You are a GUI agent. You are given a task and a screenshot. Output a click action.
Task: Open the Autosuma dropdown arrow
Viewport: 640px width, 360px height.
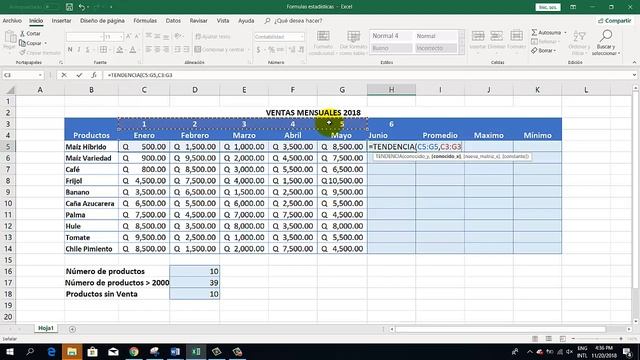[x=565, y=32]
